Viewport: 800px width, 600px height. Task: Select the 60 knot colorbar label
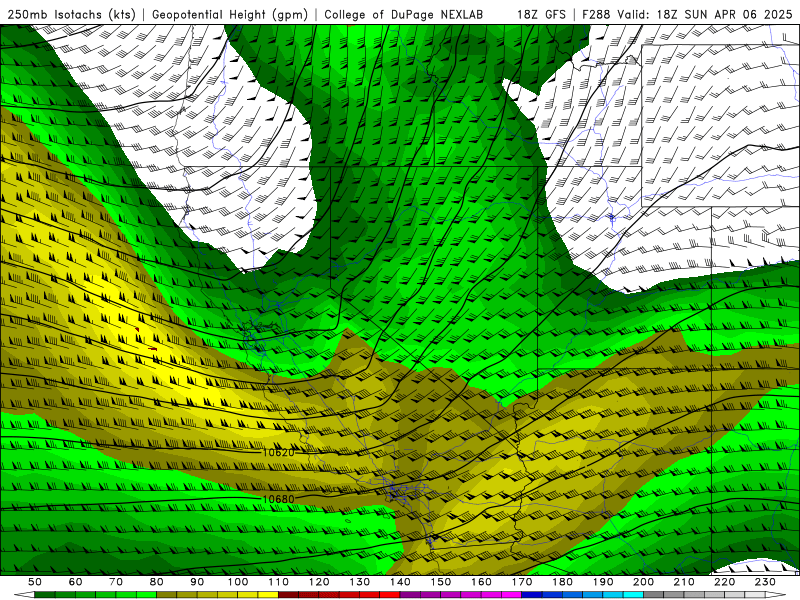76,582
